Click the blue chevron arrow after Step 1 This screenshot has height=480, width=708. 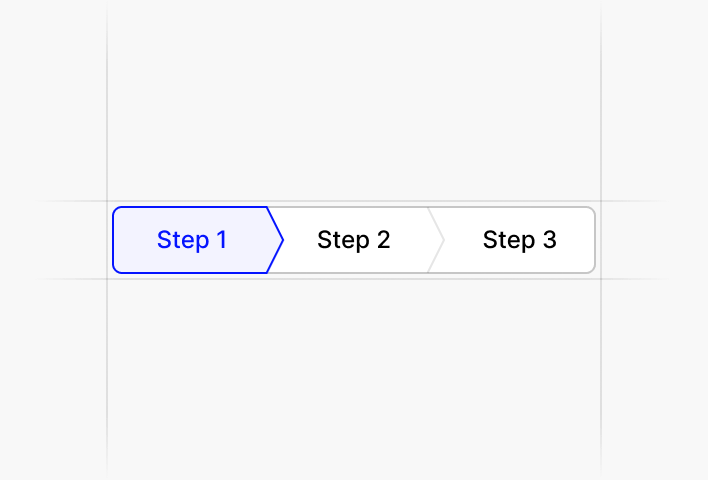pyautogui.click(x=277, y=240)
